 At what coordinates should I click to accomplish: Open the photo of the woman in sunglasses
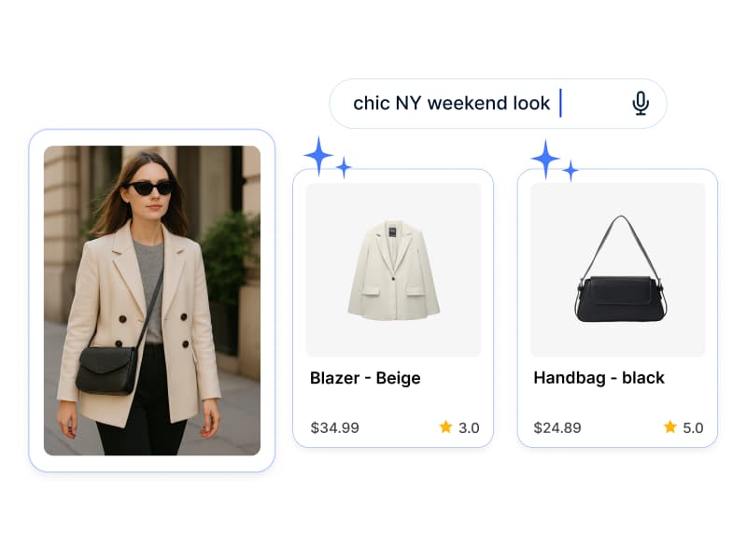pyautogui.click(x=152, y=301)
